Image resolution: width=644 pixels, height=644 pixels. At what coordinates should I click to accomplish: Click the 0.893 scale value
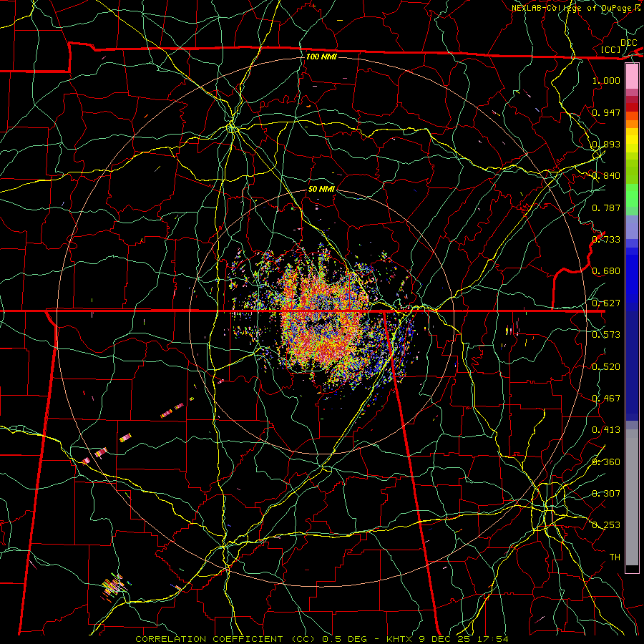click(606, 144)
